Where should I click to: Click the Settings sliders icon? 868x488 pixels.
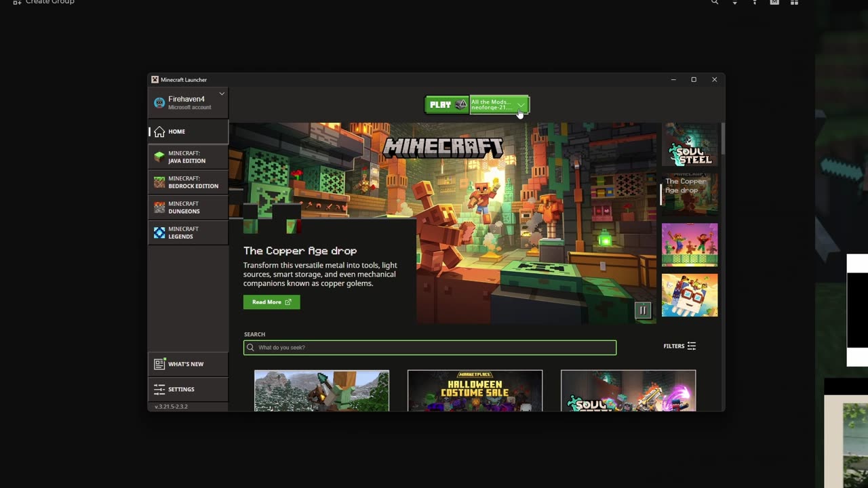coord(159,389)
